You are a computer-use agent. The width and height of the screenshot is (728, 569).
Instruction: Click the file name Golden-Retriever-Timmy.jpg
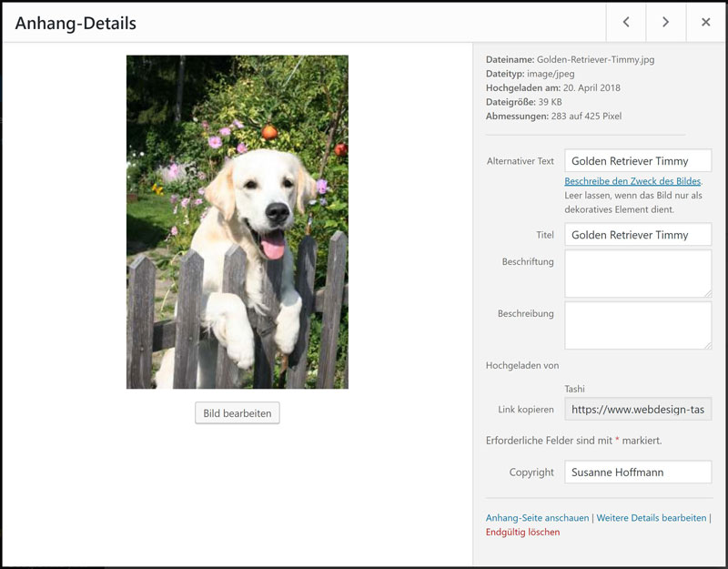click(596, 59)
